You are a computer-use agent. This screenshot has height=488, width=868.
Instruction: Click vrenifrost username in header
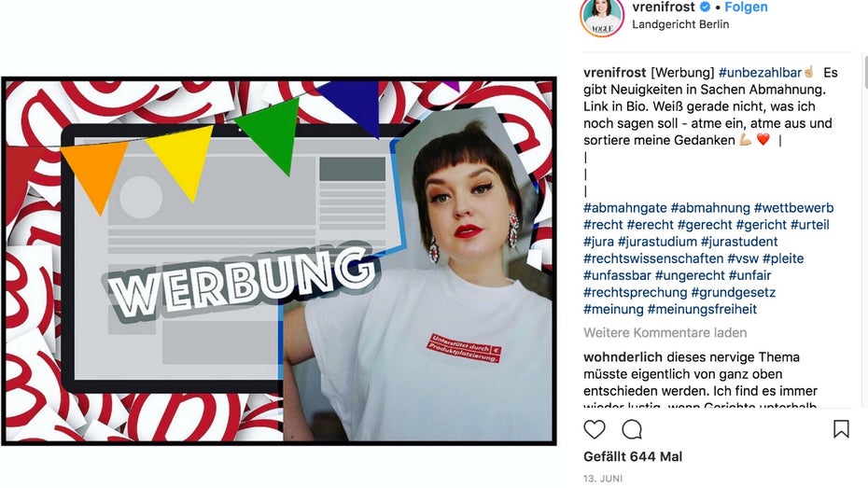(x=664, y=7)
